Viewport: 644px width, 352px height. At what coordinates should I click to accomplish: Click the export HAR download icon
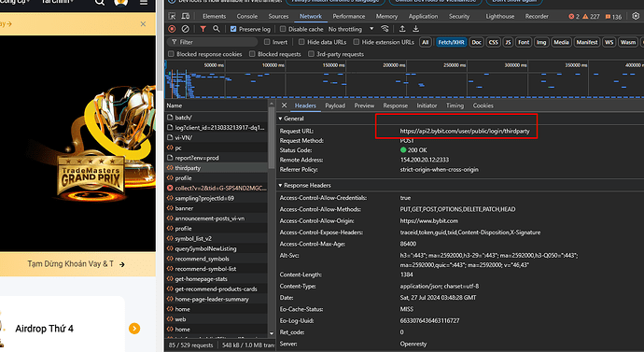point(415,29)
